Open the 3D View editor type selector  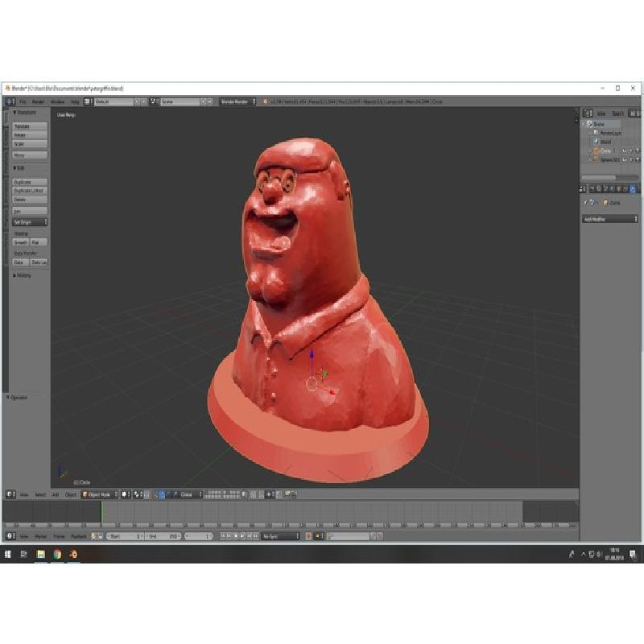[x=10, y=494]
